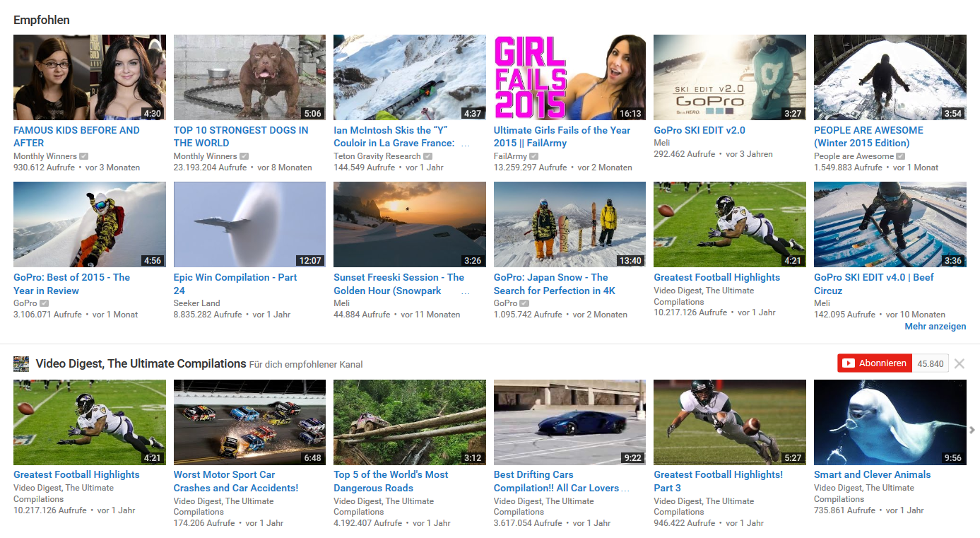The height and width of the screenshot is (538, 980).
Task: Subscribe via the red Abonnieren button
Action: click(x=875, y=363)
